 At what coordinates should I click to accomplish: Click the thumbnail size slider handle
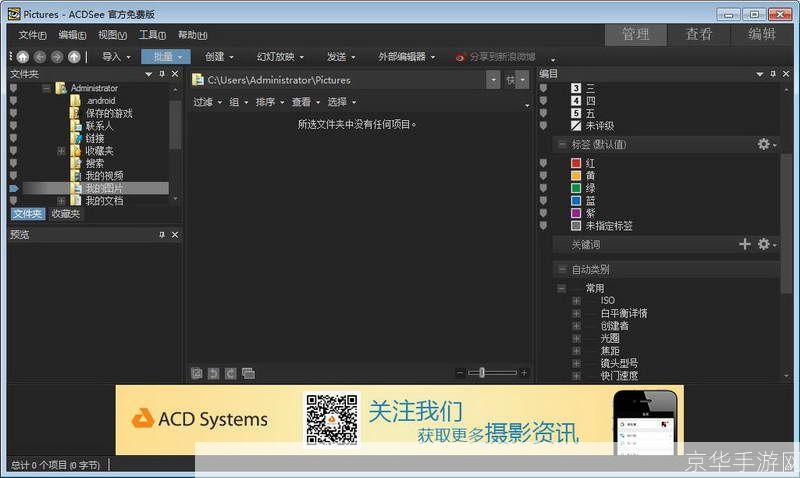coord(482,373)
